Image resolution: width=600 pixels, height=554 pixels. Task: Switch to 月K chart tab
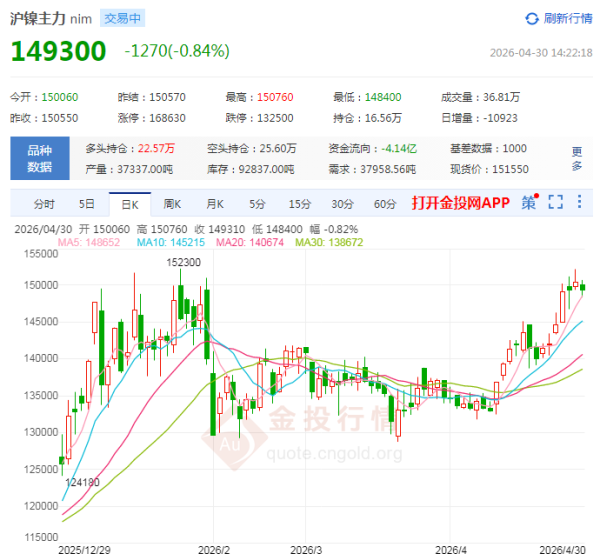pyautogui.click(x=215, y=204)
